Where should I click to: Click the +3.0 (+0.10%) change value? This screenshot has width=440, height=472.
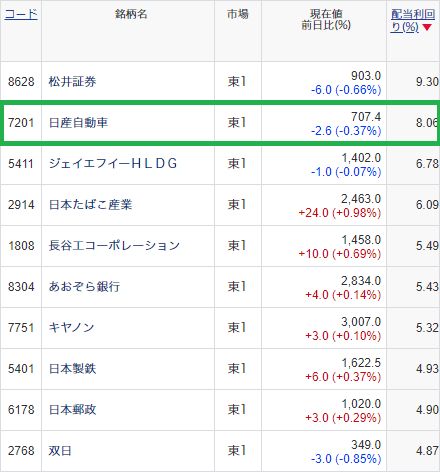343,336
